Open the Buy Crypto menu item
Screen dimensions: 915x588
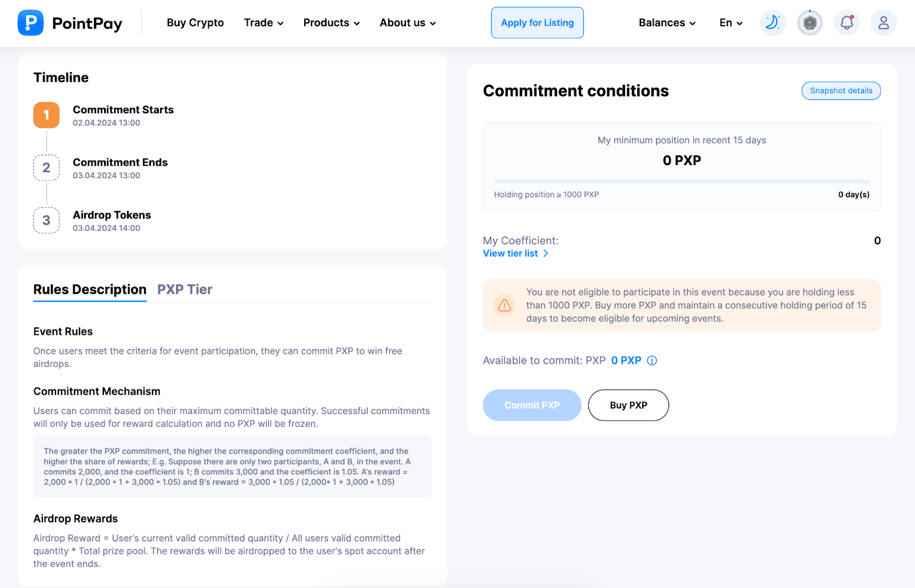pos(195,23)
